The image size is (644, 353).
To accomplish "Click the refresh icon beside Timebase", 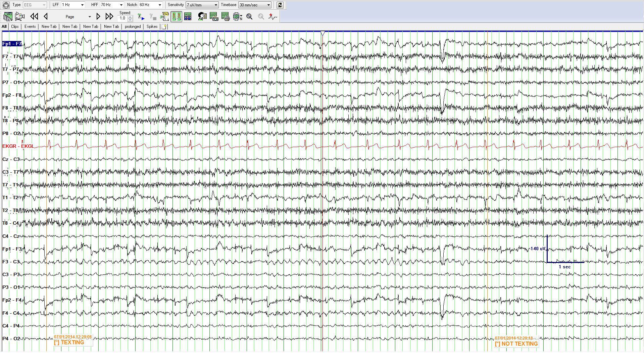I will tap(280, 5).
